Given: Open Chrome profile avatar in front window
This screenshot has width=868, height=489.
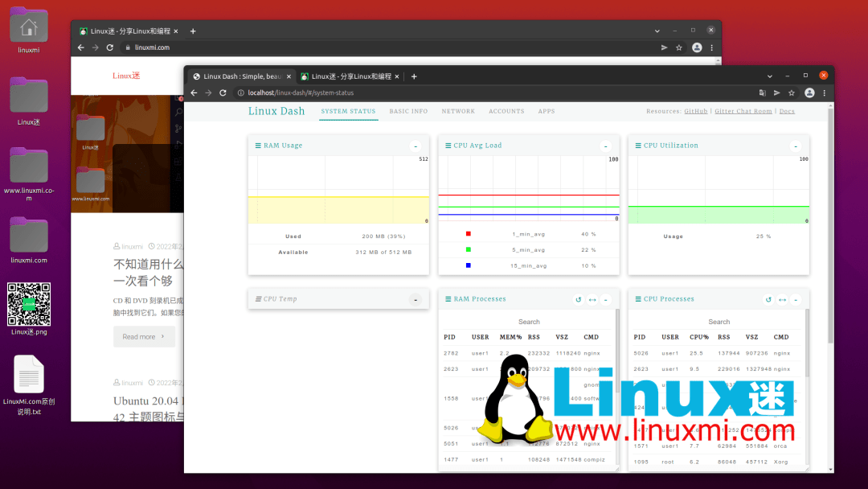Looking at the screenshot, I should point(809,92).
